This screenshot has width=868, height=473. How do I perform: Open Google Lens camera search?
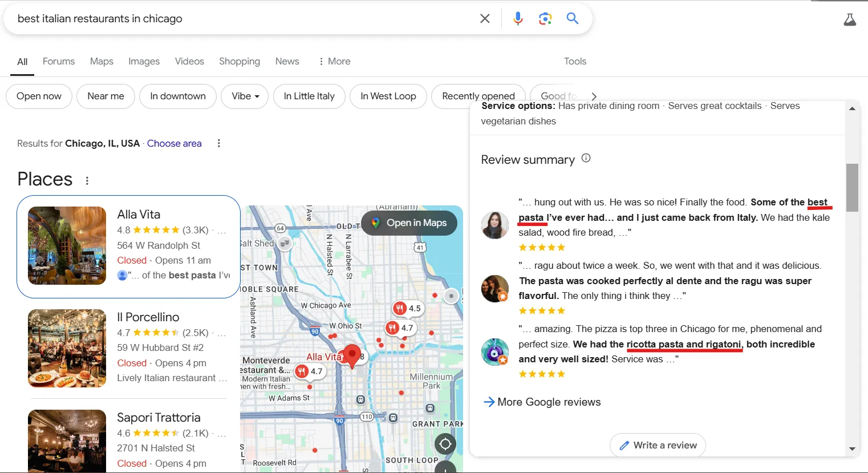point(545,18)
